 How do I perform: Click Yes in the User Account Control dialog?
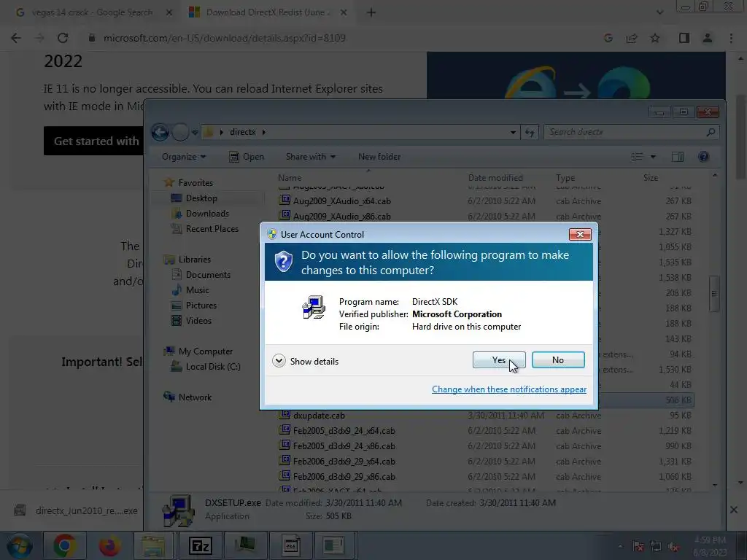pyautogui.click(x=499, y=360)
